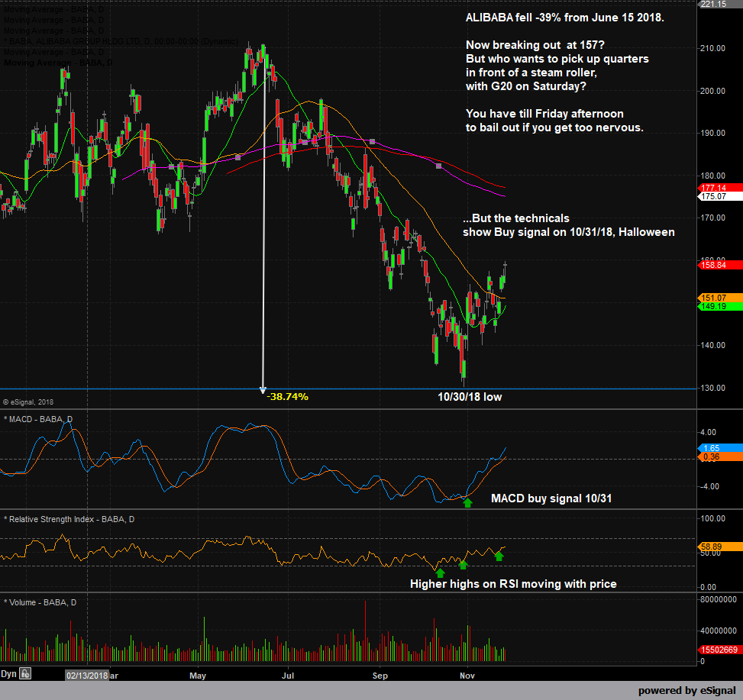
Task: Click the Sep label on time axis
Action: pyautogui.click(x=380, y=676)
